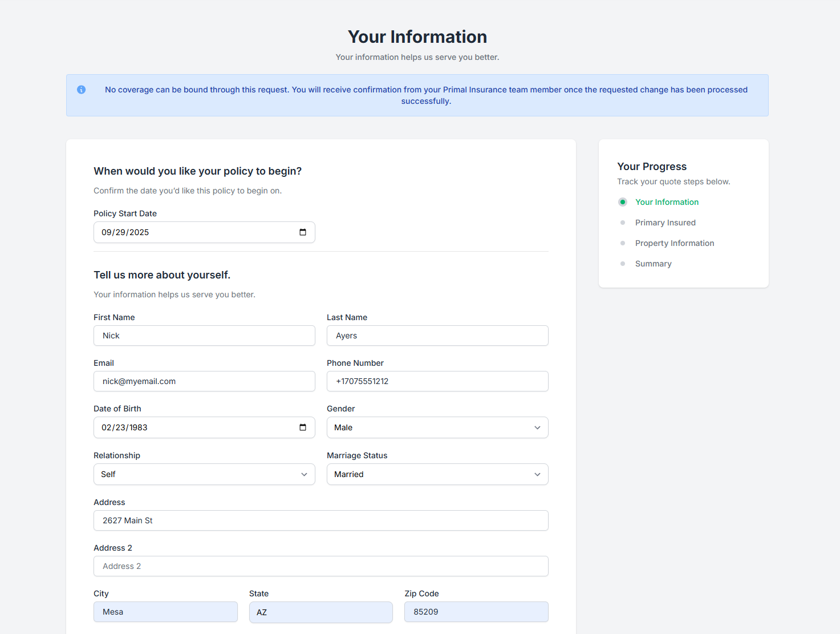Expand the Gender dropdown
The height and width of the screenshot is (634, 840).
437,427
